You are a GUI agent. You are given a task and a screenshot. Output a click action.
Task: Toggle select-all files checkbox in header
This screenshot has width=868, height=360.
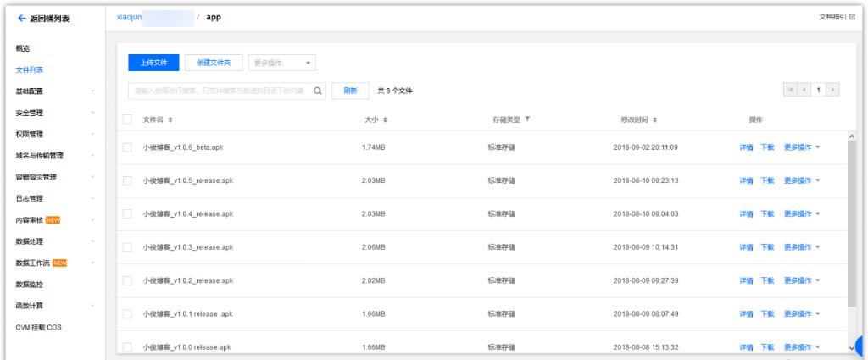click(127, 119)
